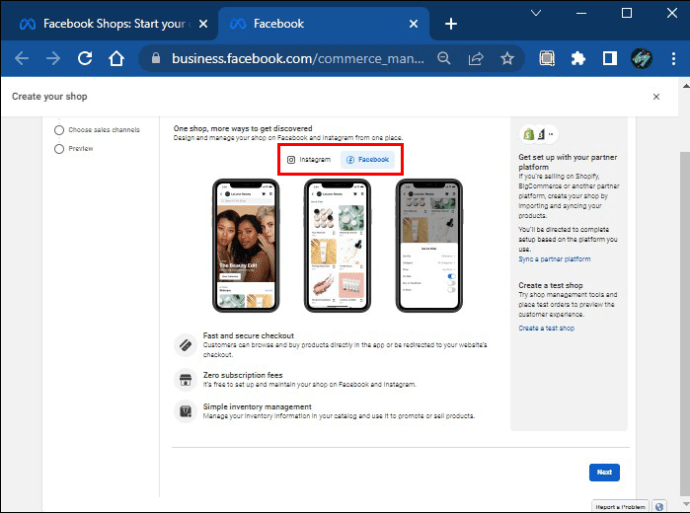Open the Beauty Edit phone mockup
690x513 pixels.
pyautogui.click(x=246, y=246)
